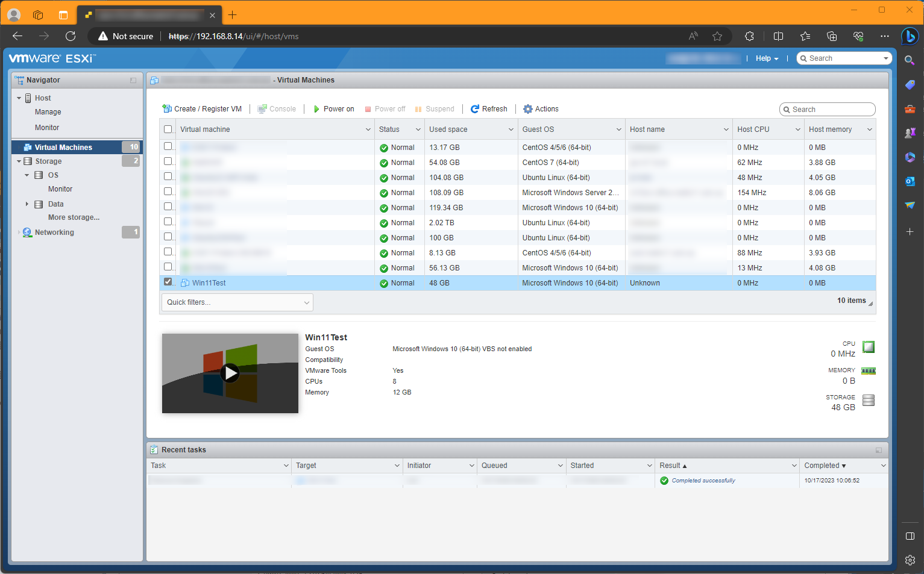Click Manage under Host in the Navigator

coord(48,111)
